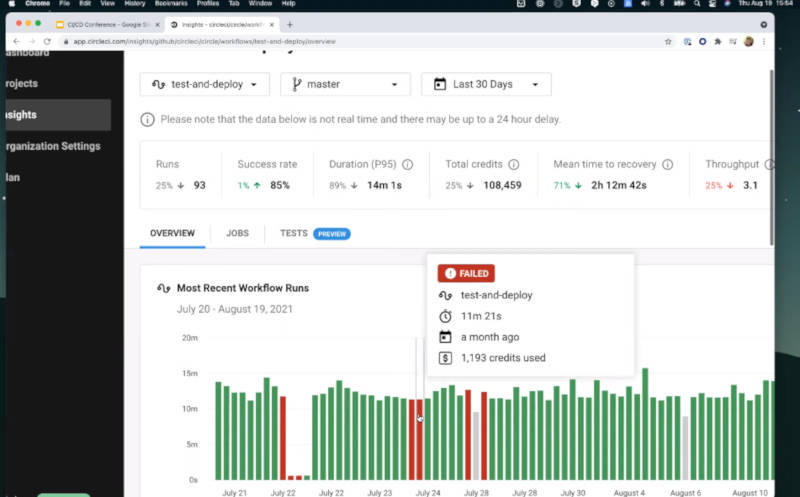800x497 pixels.
Task: Click the Total credits info icon
Action: click(514, 164)
